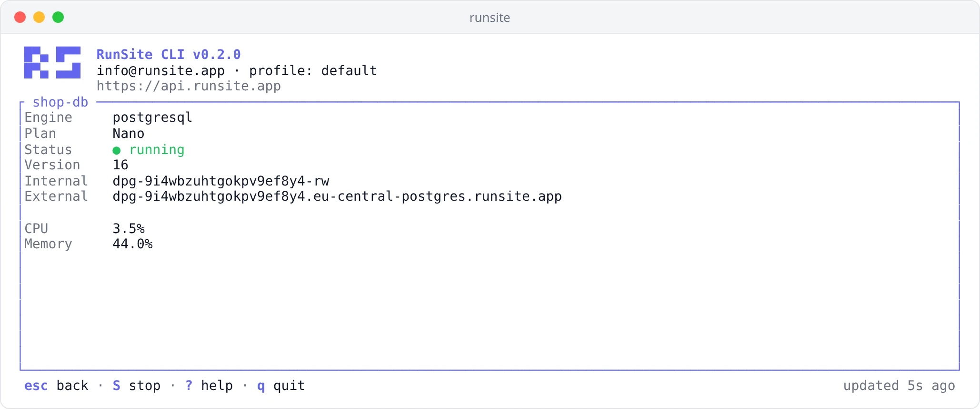Click the ? help shortcut
Viewport: 980px width, 410px height.
pyautogui.click(x=209, y=385)
